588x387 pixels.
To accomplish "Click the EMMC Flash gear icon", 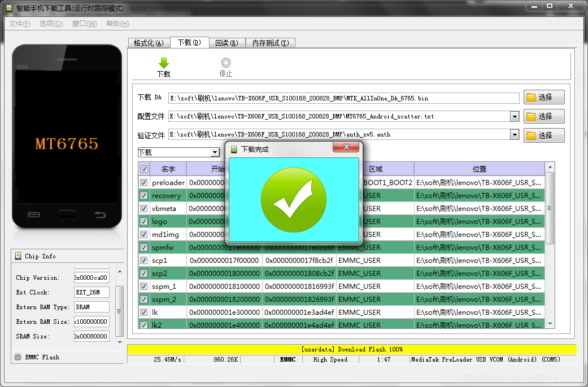I will coord(18,357).
